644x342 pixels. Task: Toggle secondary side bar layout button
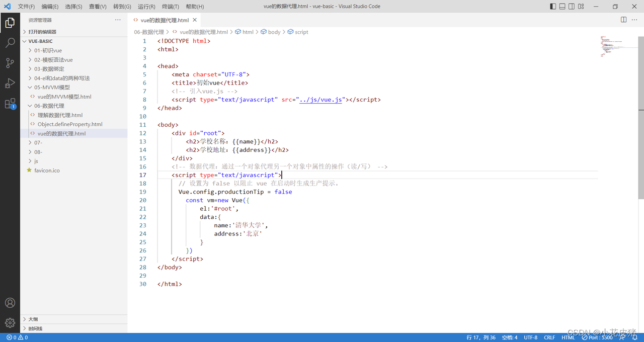coord(572,7)
